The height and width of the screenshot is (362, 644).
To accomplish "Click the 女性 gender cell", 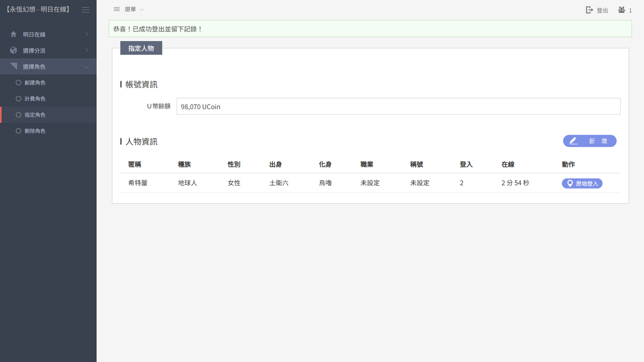I will coord(234,183).
